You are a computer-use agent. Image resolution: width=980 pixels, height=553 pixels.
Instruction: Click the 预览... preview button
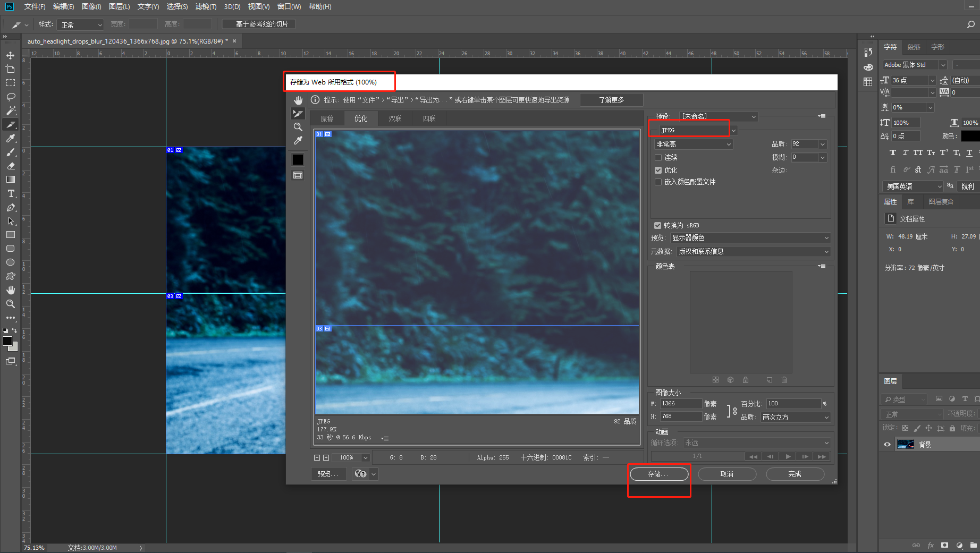328,474
